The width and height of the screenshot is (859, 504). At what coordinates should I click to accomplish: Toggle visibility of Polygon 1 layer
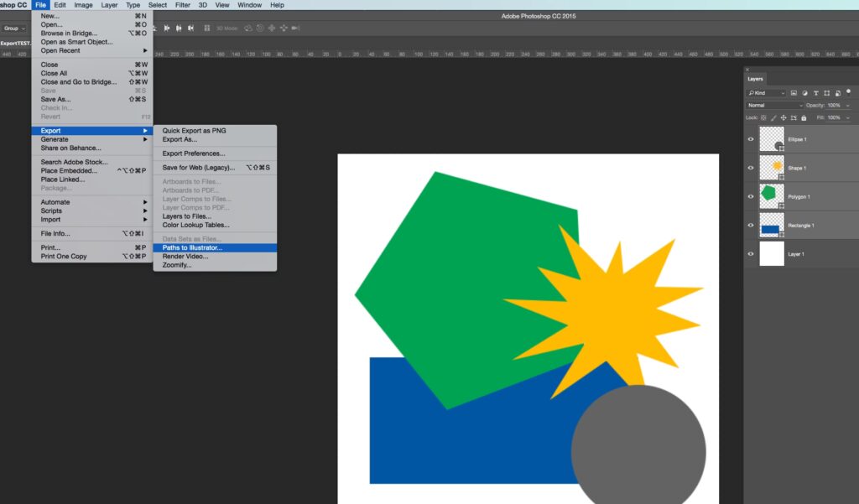click(751, 196)
